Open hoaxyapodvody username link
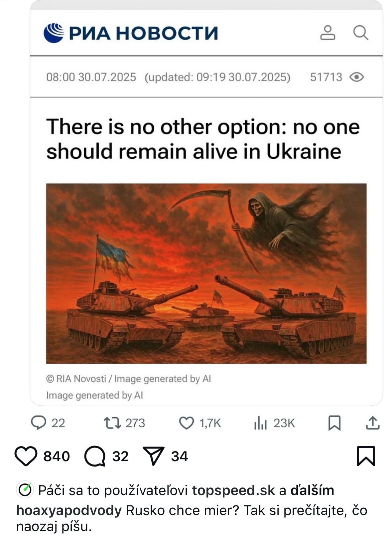This screenshot has width=392, height=541. click(x=69, y=510)
